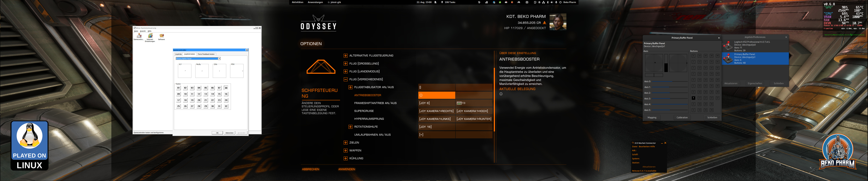Click the notifications muted bell icon
Screen dimensions: 868x181
click(x=435, y=2)
